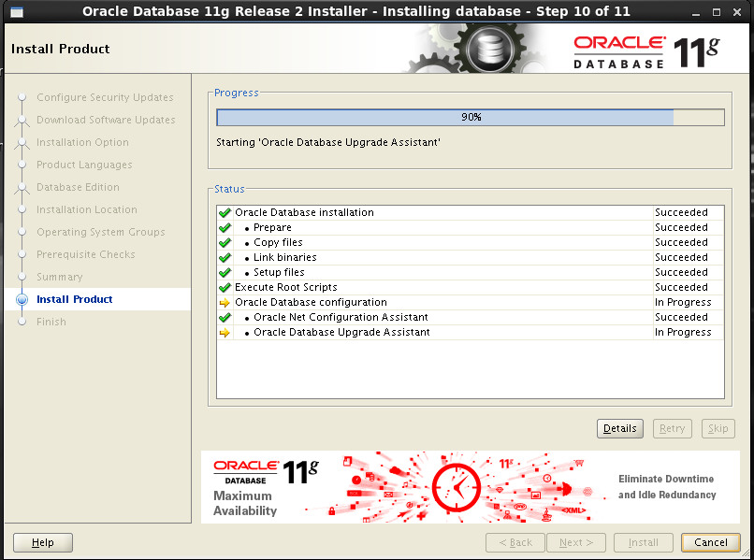The height and width of the screenshot is (560, 754).
Task: Click checkmark beside Oracle Net Configuration Assistant
Action: [x=225, y=317]
